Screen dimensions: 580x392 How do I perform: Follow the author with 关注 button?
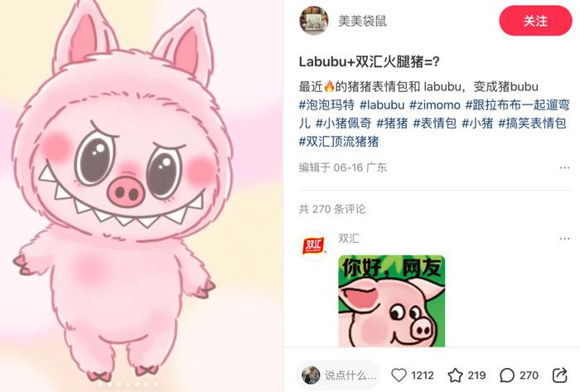click(x=535, y=21)
